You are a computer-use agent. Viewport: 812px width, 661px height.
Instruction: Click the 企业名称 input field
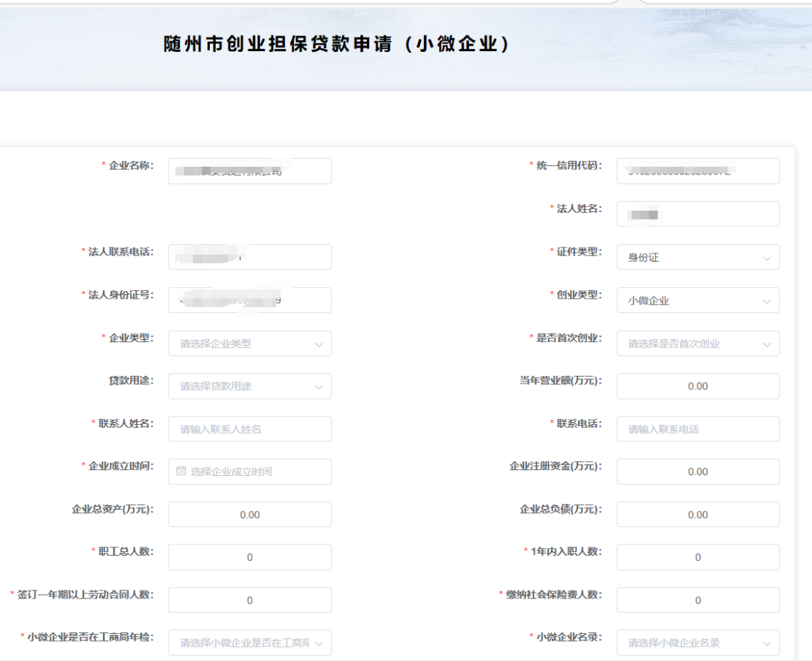coord(250,171)
